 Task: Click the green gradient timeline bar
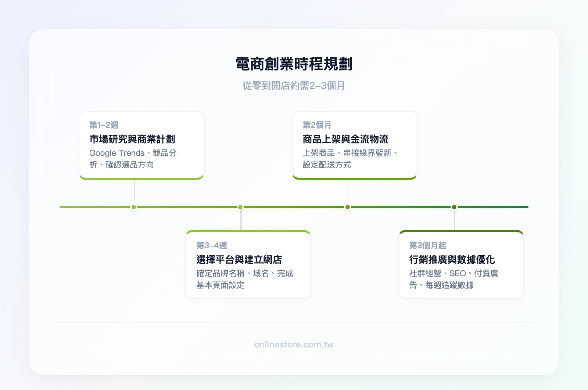pyautogui.click(x=294, y=207)
